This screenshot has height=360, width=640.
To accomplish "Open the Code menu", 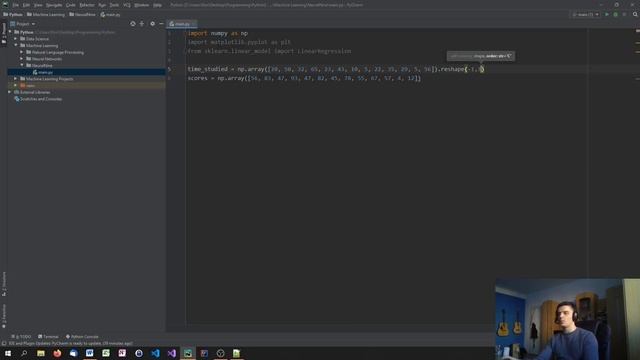I will [71, 5].
